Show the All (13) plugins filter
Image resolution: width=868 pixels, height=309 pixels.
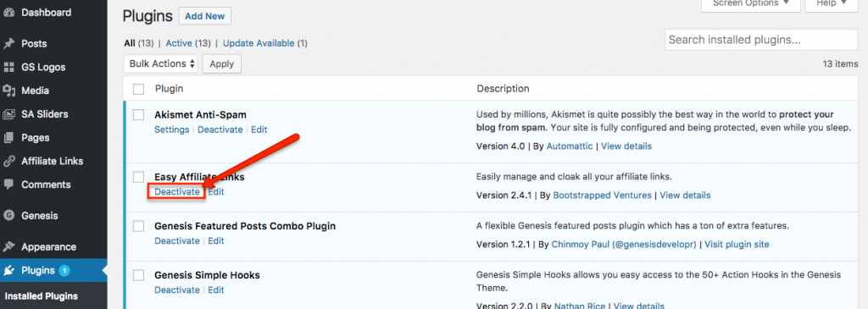click(x=138, y=43)
